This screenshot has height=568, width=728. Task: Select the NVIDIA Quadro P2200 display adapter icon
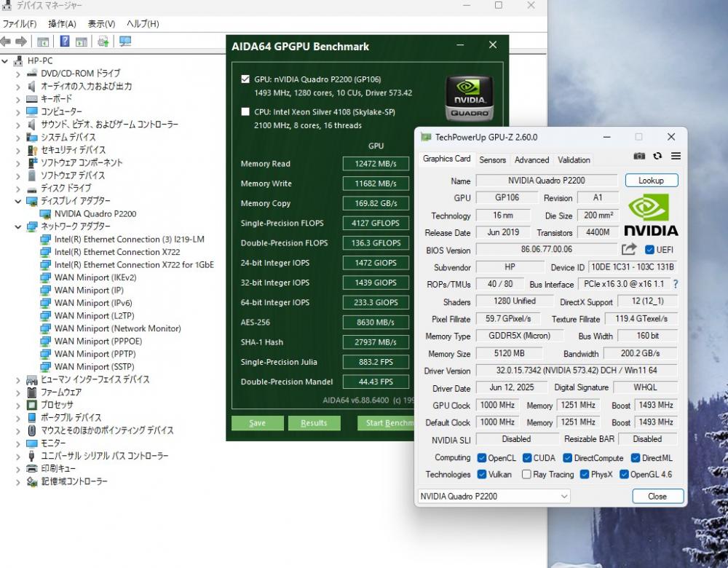45,214
